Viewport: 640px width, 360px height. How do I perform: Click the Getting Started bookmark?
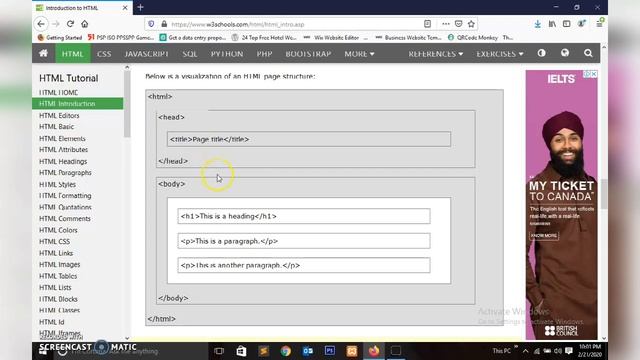click(x=60, y=38)
